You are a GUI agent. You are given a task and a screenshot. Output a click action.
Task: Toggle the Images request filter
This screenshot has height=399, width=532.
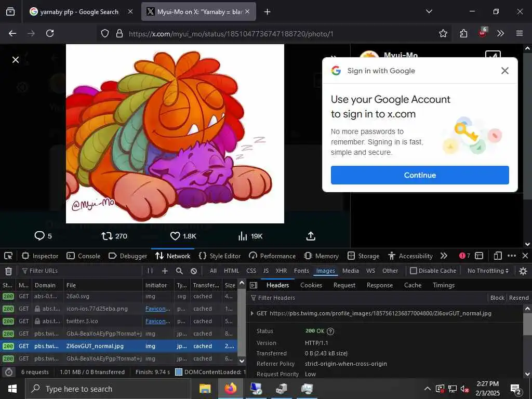tap(325, 271)
